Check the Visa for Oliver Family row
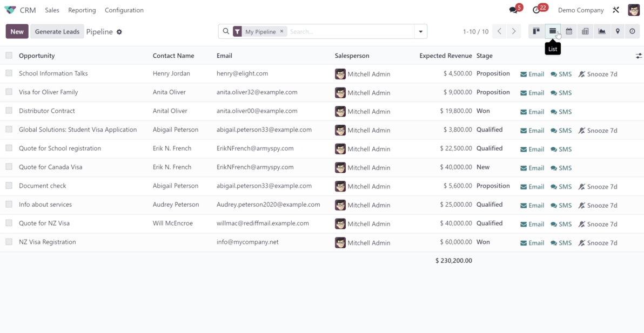The height and width of the screenshot is (333, 644). (9, 92)
